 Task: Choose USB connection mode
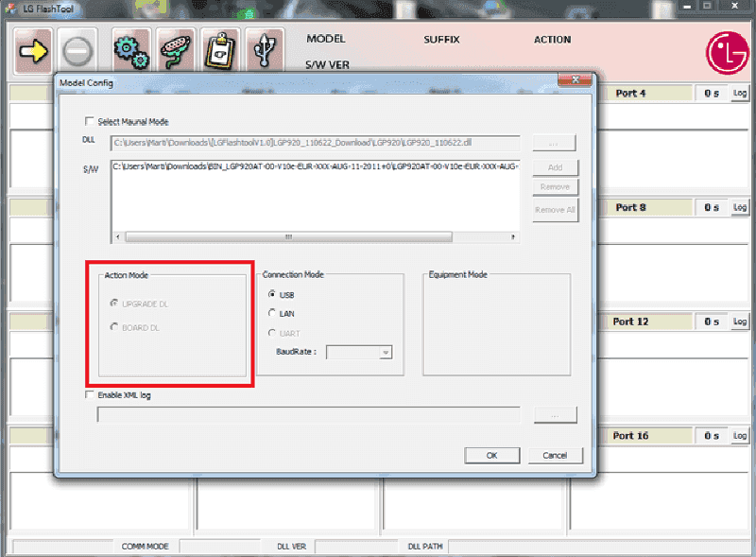coord(272,294)
